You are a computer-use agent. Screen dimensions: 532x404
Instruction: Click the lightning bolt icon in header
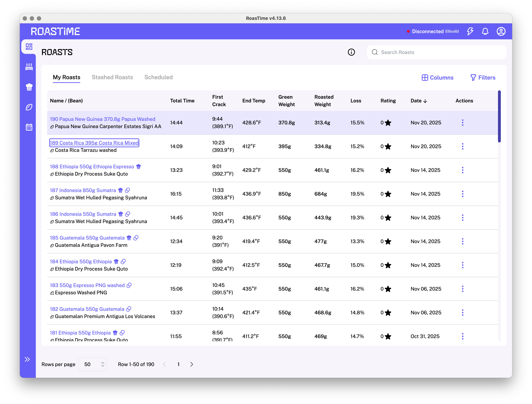[x=470, y=31]
